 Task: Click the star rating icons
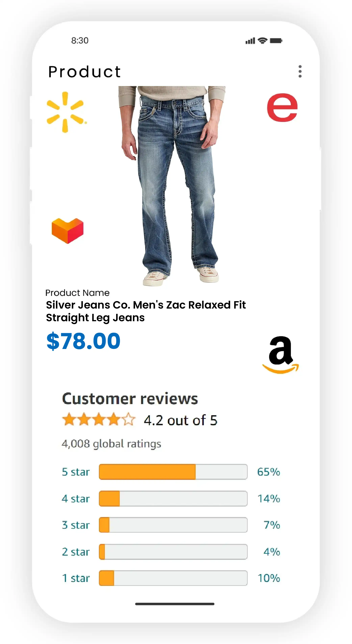99,419
